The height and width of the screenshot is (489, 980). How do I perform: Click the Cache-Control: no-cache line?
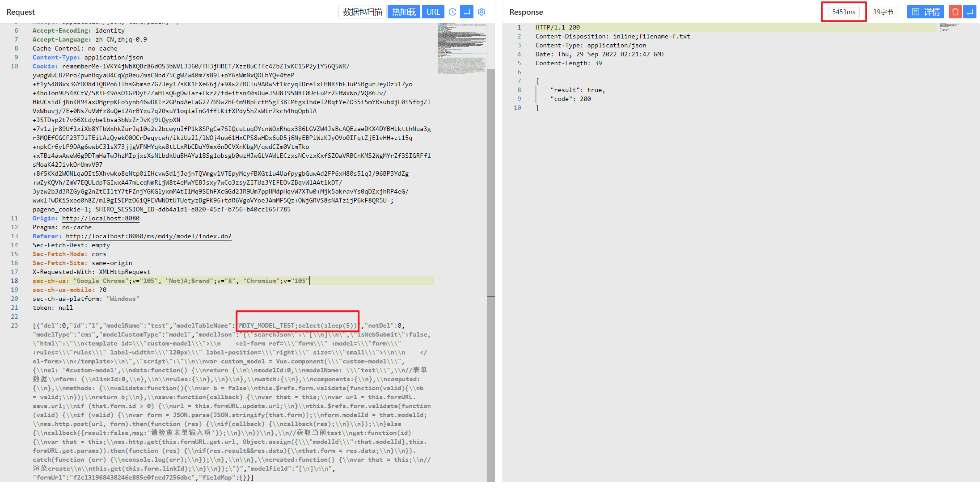point(75,48)
